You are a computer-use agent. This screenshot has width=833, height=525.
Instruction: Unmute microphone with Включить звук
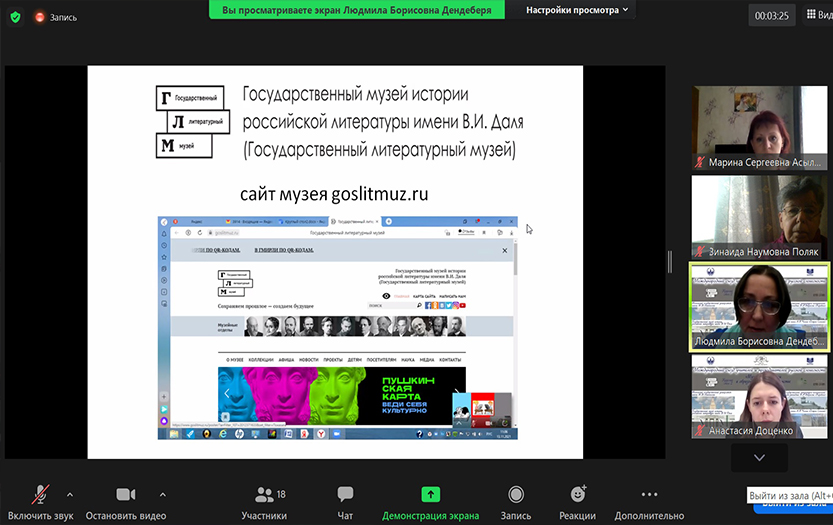click(x=40, y=501)
